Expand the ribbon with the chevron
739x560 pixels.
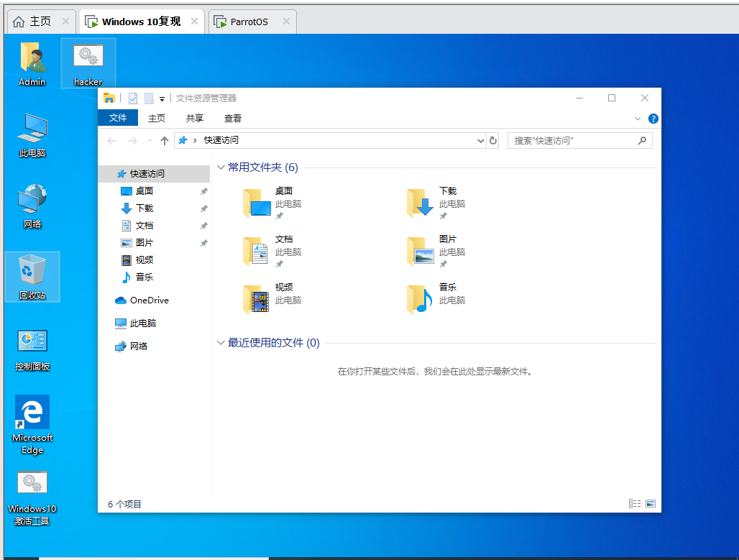click(x=637, y=119)
